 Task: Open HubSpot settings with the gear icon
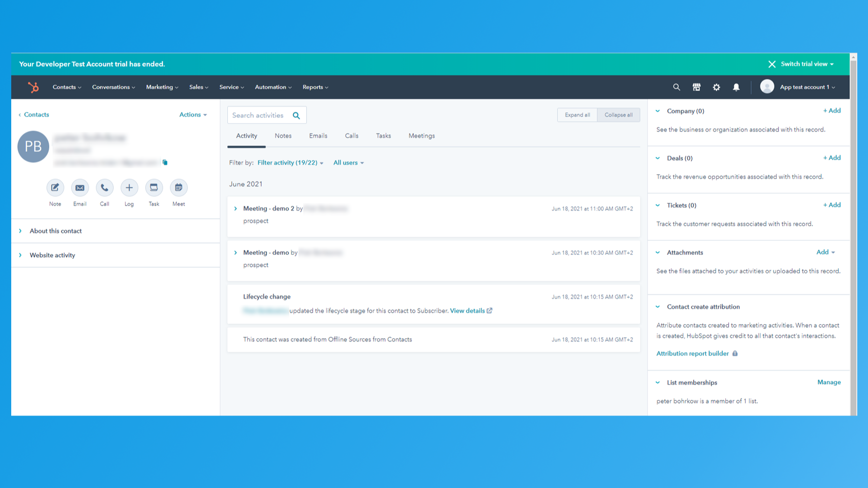tap(716, 87)
